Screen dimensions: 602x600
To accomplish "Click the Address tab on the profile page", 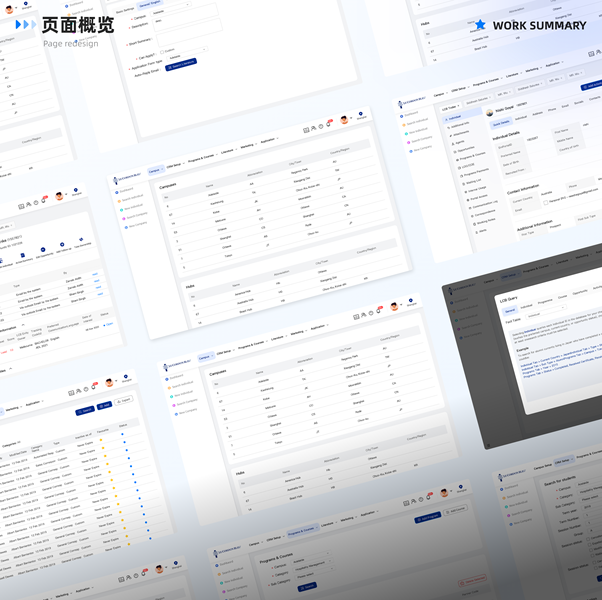I will [x=538, y=113].
